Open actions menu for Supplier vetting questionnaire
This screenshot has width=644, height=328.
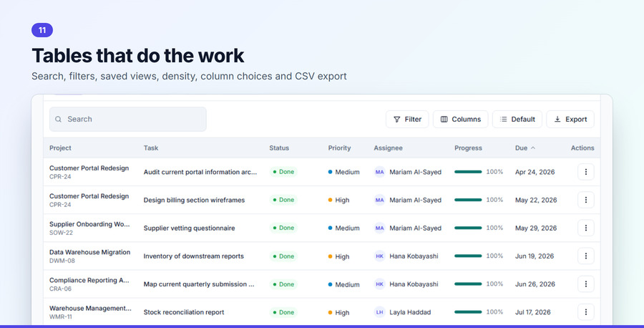[585, 228]
